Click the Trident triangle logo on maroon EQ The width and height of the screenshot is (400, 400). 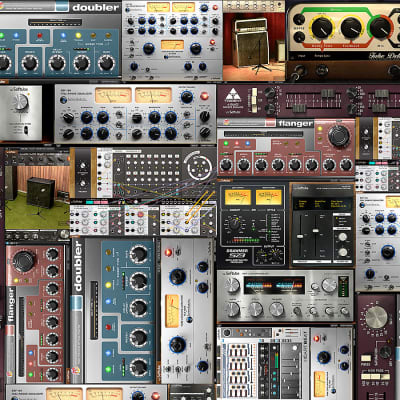coord(233,95)
